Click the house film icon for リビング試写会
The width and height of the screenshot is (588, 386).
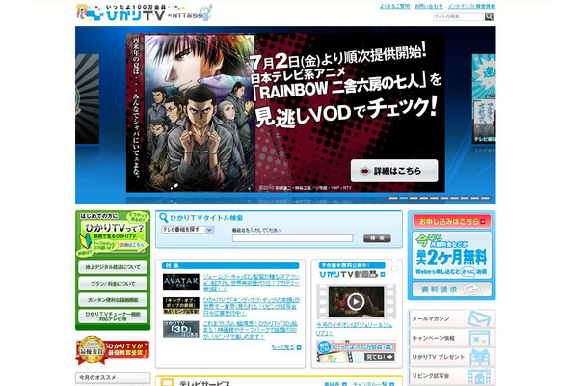(480, 377)
